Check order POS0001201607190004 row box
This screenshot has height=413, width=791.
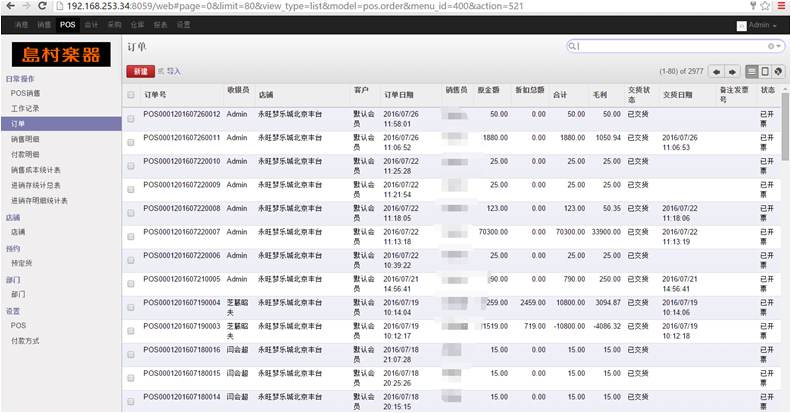click(x=131, y=307)
